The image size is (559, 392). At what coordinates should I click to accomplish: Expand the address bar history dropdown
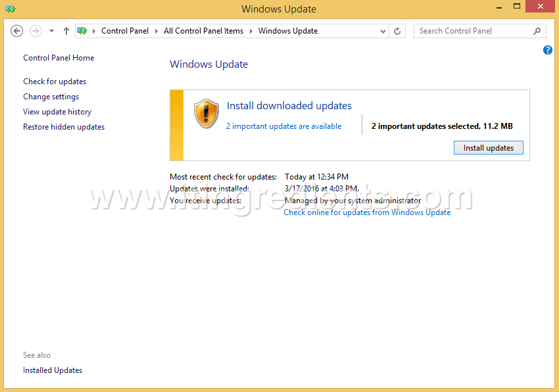[382, 31]
